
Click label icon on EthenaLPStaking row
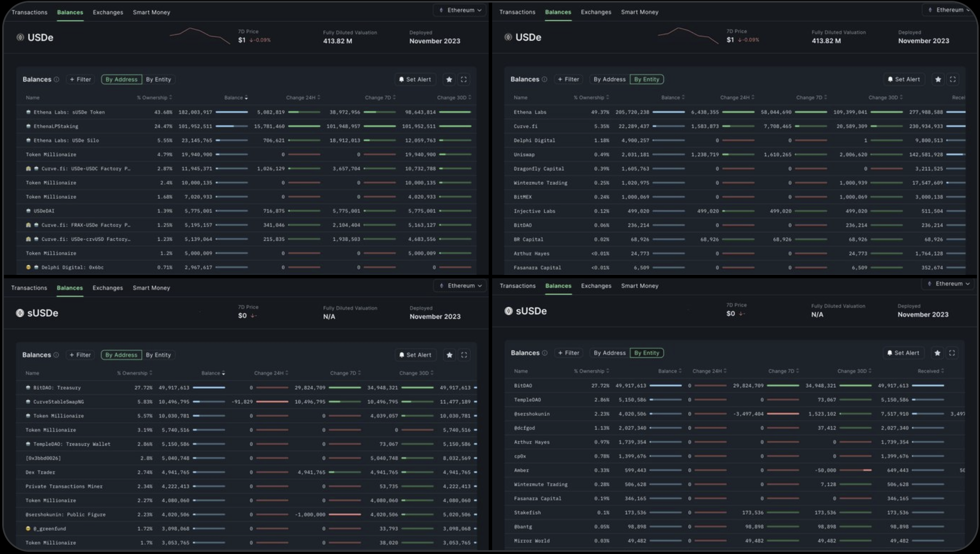[28, 126]
